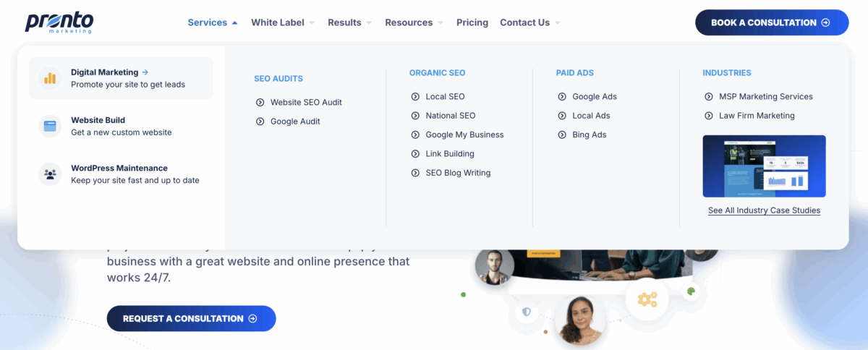The width and height of the screenshot is (868, 350).
Task: Open the Google My Business link
Action: click(x=464, y=135)
